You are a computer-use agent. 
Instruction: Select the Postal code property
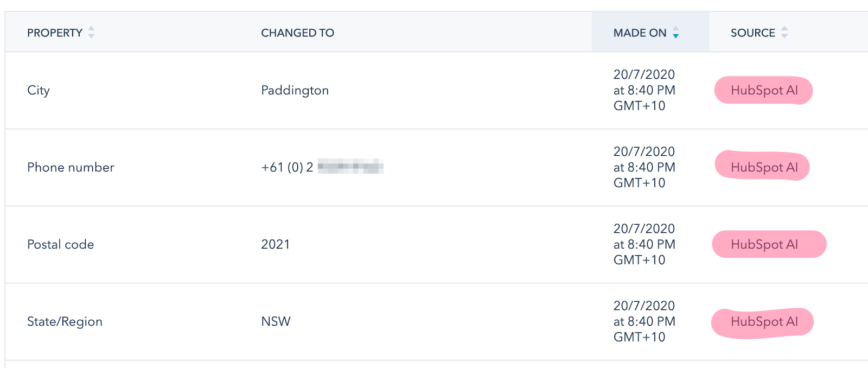click(x=60, y=244)
